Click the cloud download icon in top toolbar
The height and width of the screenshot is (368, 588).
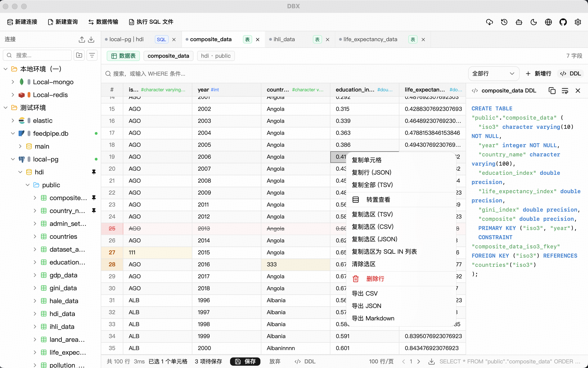(490, 22)
